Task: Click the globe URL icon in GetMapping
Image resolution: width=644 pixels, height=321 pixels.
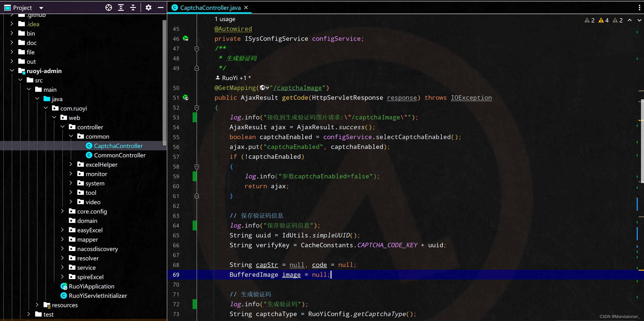Action: tap(263, 88)
